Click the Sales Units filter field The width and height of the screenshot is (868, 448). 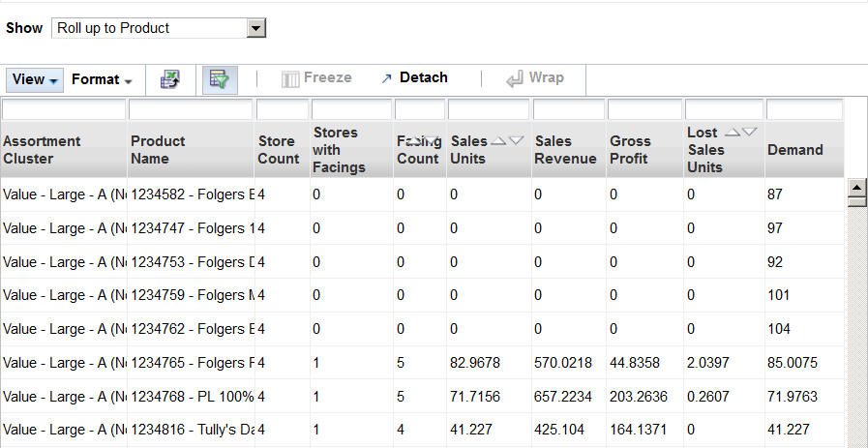coord(489,109)
